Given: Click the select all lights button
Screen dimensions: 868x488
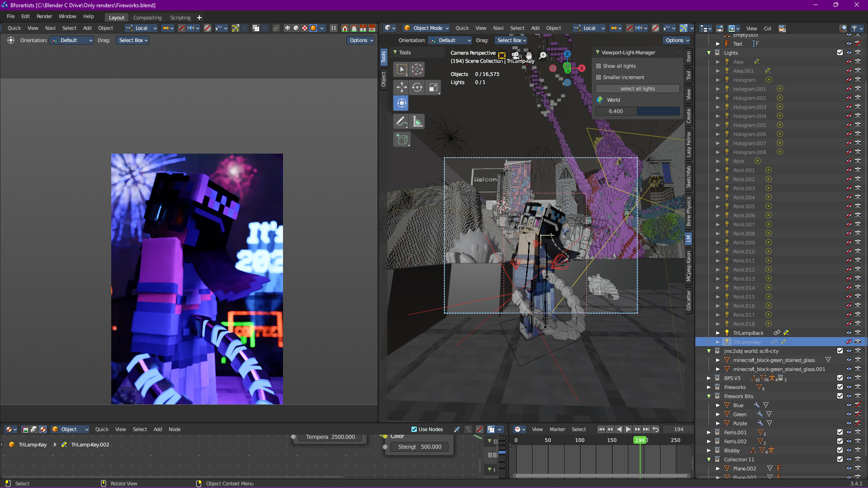Looking at the screenshot, I should [637, 89].
